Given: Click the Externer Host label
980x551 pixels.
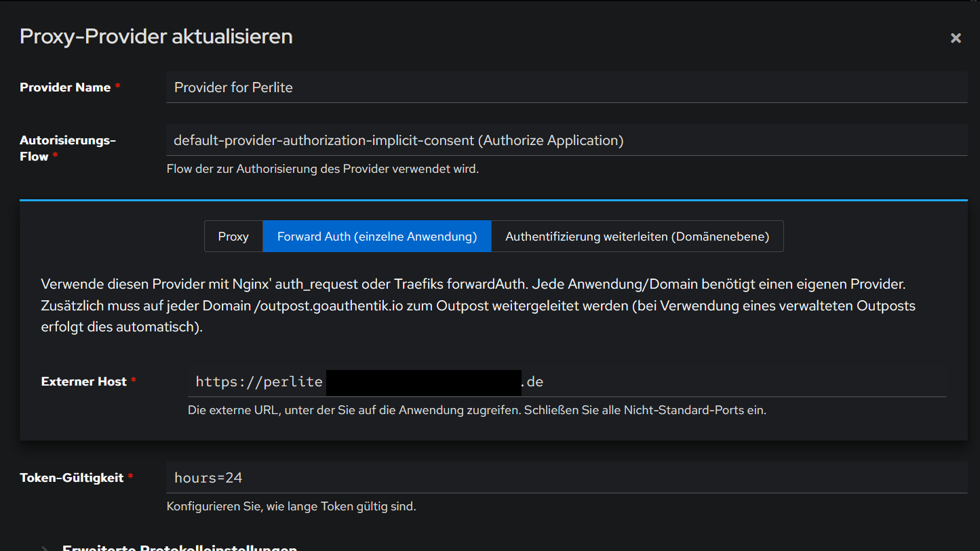Looking at the screenshot, I should pyautogui.click(x=83, y=382).
